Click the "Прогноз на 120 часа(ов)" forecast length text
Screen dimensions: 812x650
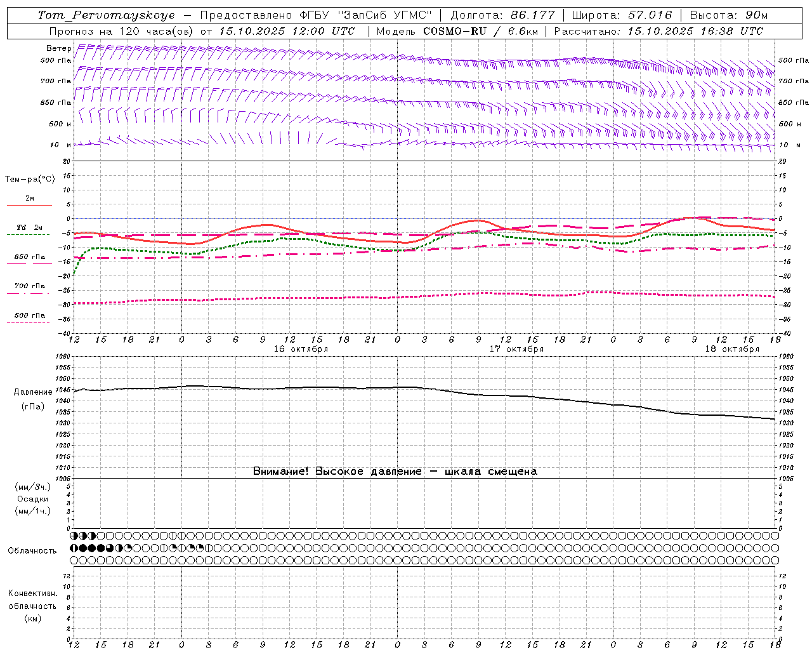point(122,31)
